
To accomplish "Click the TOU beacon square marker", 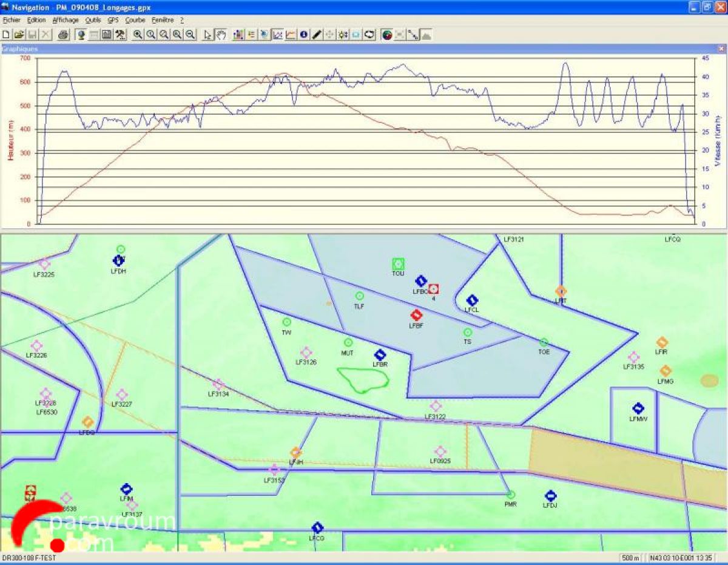I will (x=398, y=264).
